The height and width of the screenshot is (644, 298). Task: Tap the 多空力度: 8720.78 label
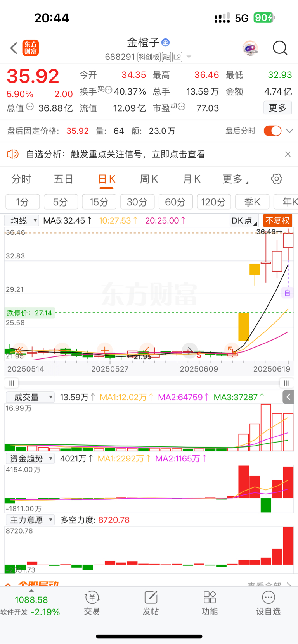[x=95, y=520]
